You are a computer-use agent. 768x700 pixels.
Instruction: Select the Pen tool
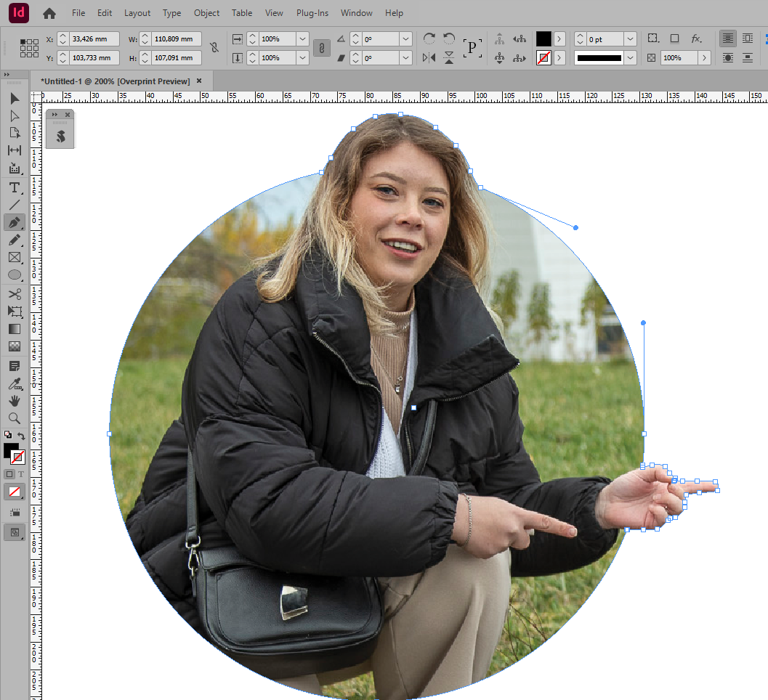click(15, 222)
